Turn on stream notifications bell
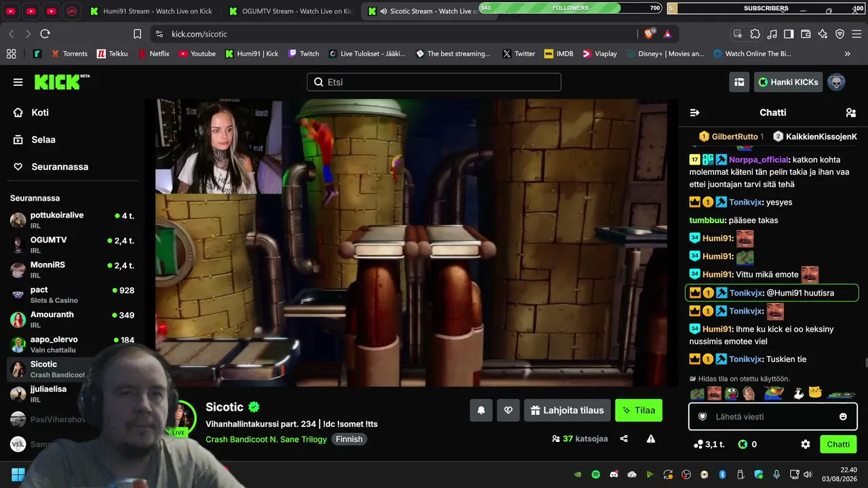The height and width of the screenshot is (488, 868). coord(481,410)
